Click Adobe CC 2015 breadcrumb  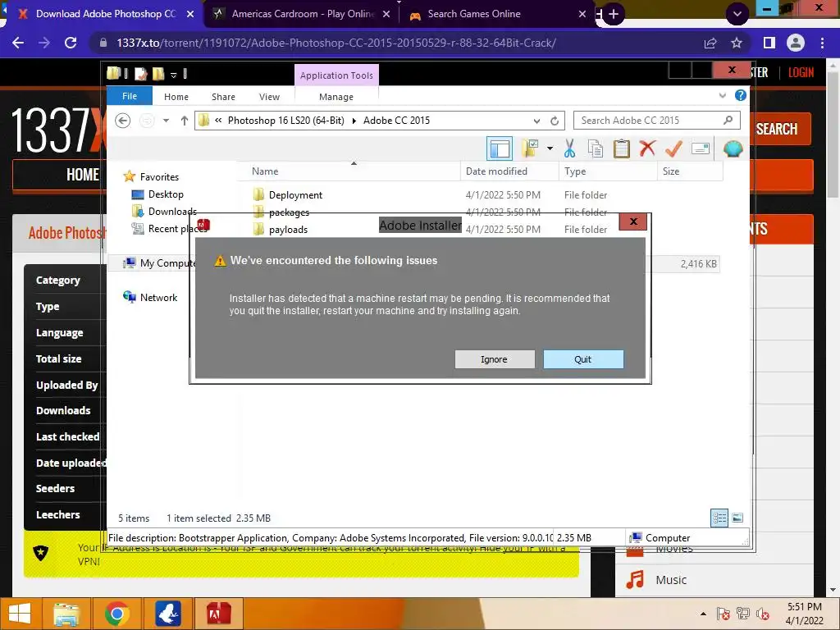396,121
